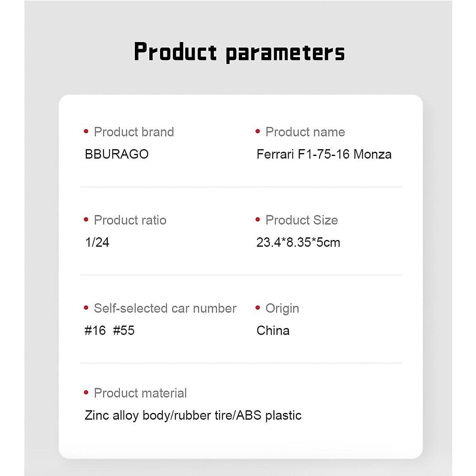Click the Product parameters heading

coord(239,52)
